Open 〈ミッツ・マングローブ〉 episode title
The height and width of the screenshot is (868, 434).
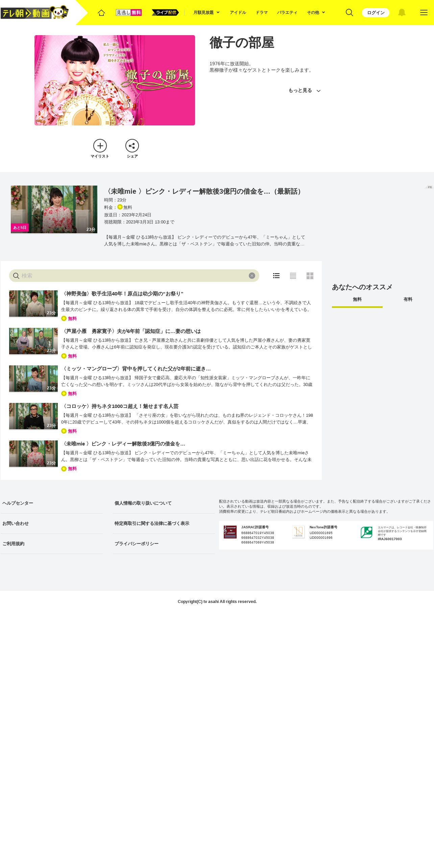coord(136,369)
